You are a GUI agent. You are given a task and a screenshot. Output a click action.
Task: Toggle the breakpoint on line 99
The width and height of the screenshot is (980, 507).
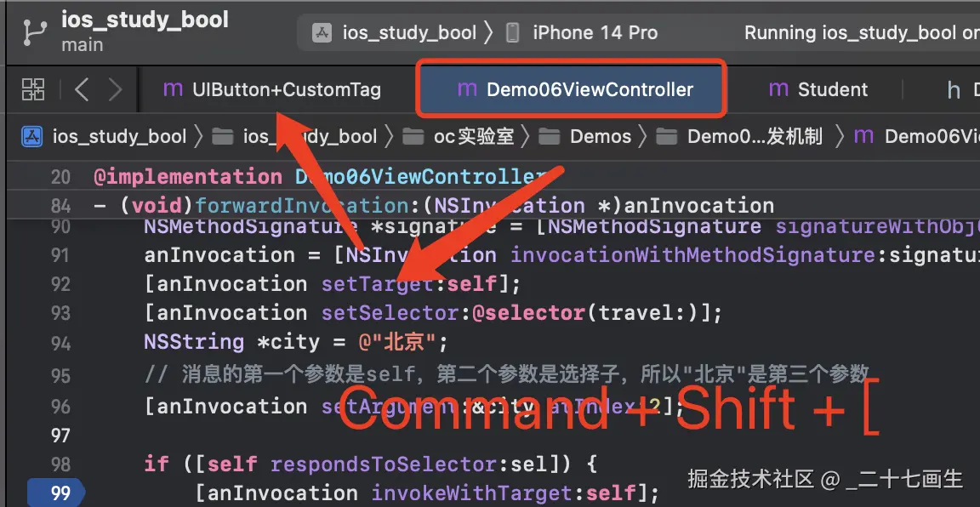tap(55, 493)
